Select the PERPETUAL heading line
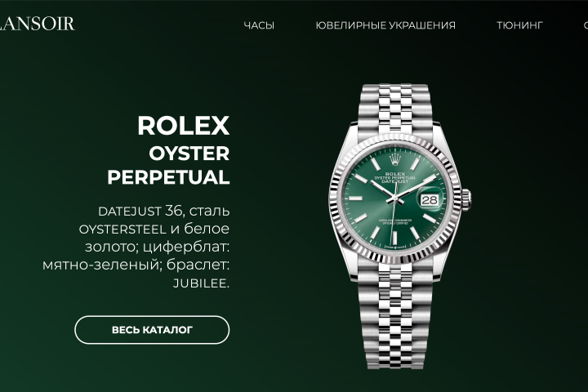 [x=168, y=177]
